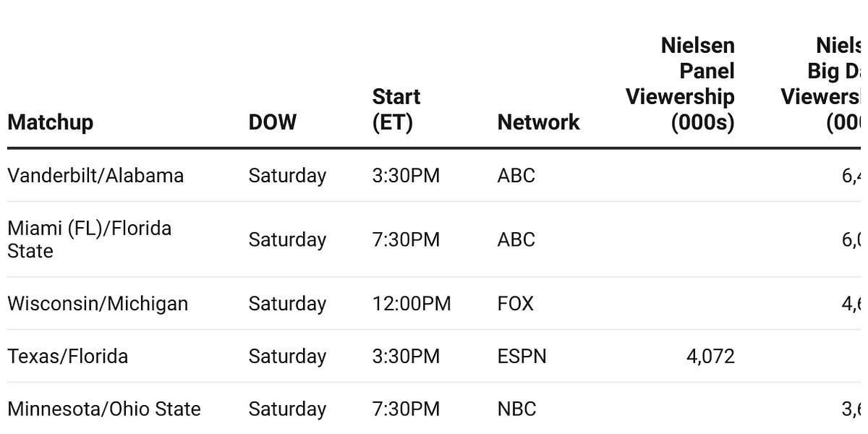Click 7:30PM in the Minnesota/Ohio State row
868x434 pixels.
[405, 409]
